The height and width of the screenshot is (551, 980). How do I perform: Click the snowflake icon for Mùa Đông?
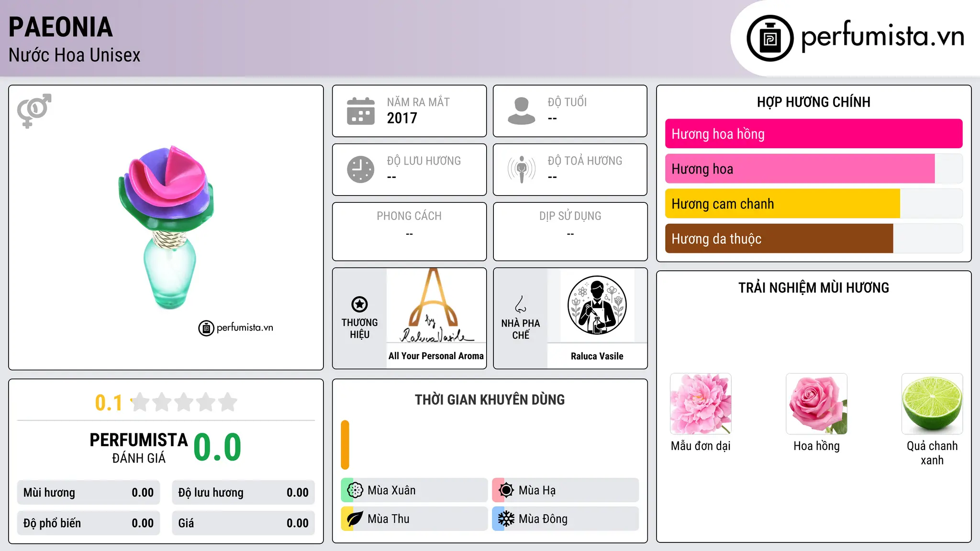coord(506,519)
